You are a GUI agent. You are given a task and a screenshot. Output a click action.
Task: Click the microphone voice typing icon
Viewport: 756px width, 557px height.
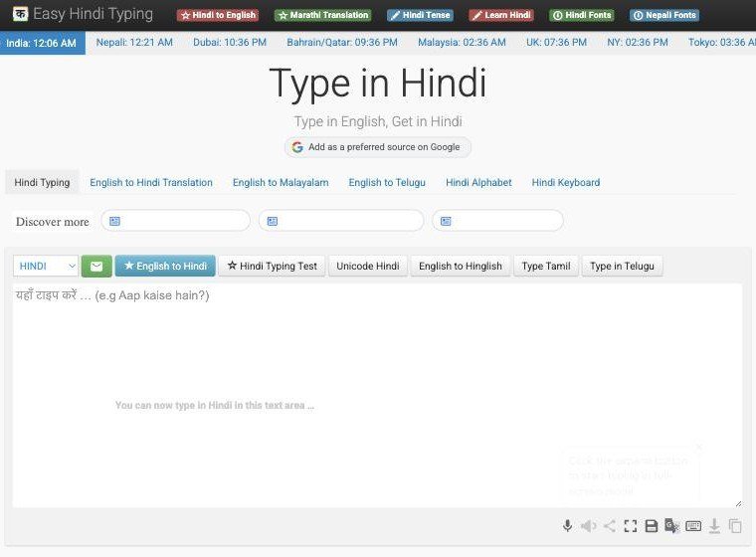point(567,525)
